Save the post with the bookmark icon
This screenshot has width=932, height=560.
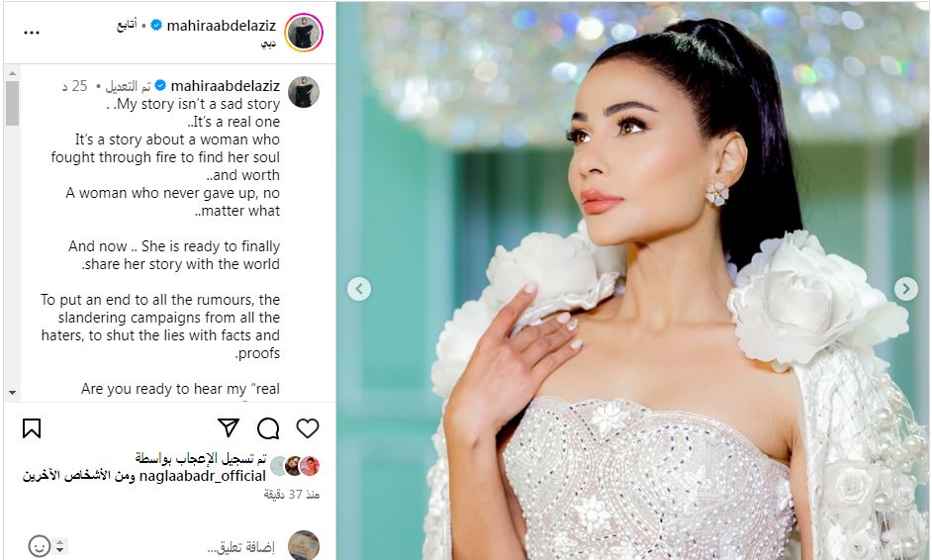coord(32,428)
